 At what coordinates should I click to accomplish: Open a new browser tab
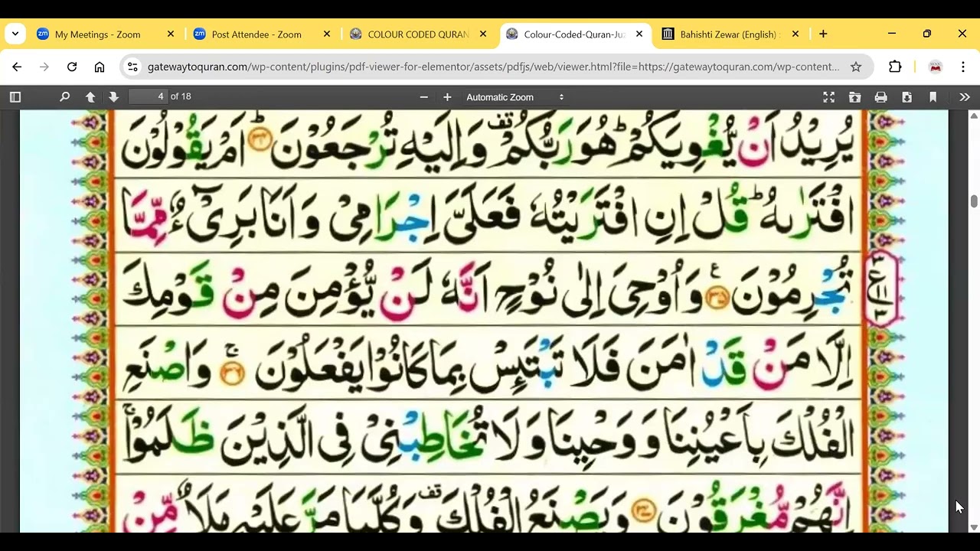pyautogui.click(x=823, y=34)
